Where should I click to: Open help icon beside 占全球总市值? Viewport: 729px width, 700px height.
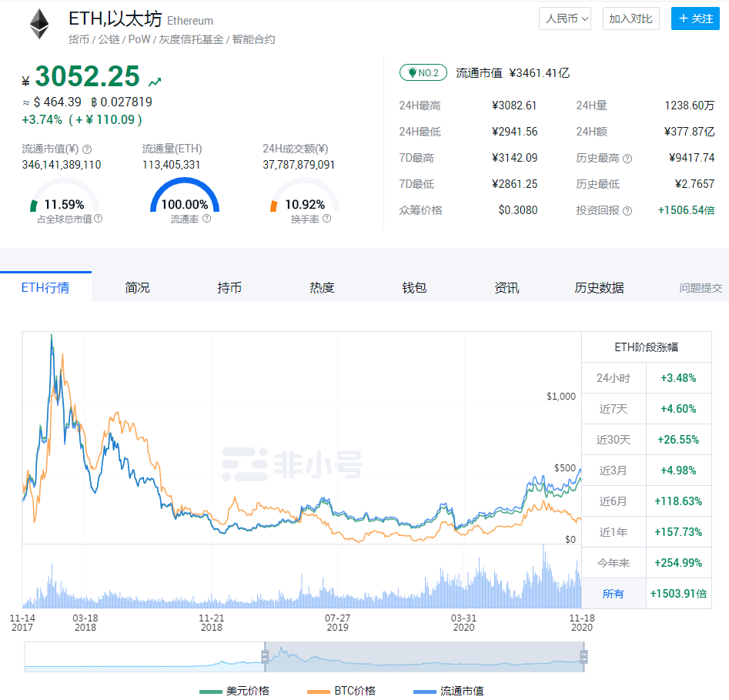98,219
